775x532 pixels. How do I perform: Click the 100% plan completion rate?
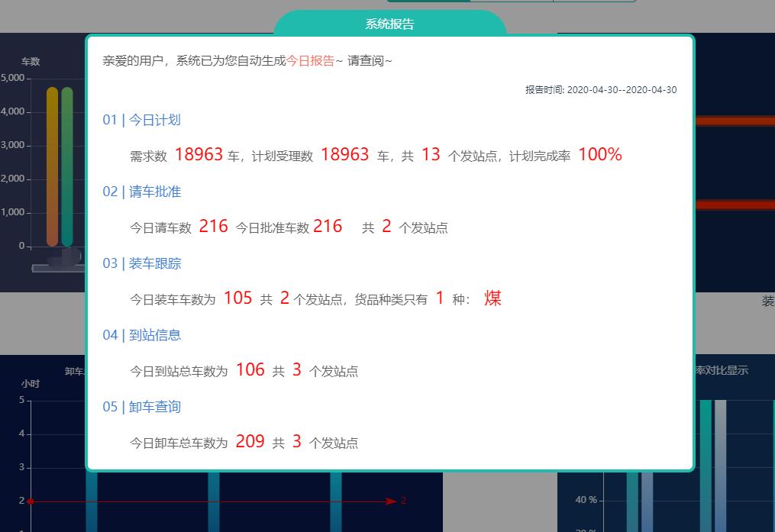point(600,154)
